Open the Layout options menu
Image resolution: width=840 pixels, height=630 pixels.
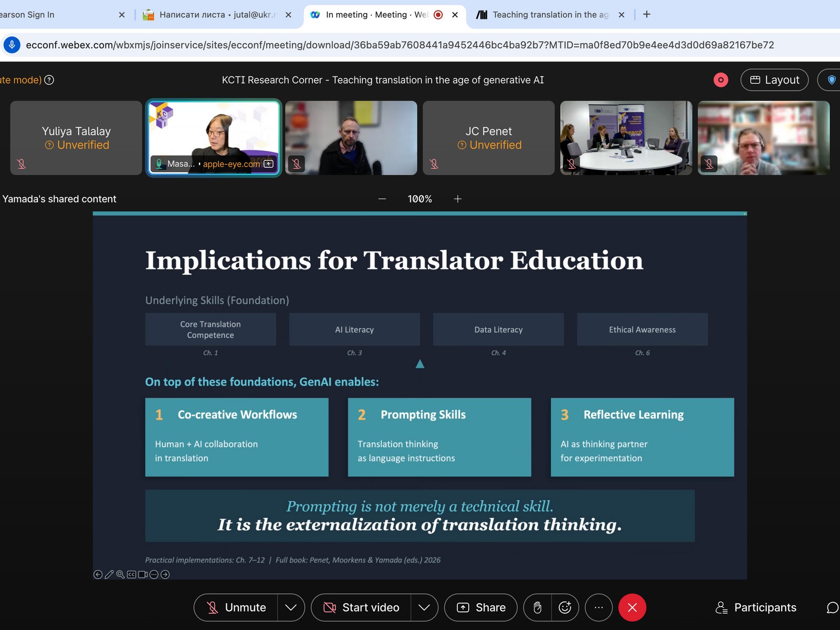click(x=774, y=80)
